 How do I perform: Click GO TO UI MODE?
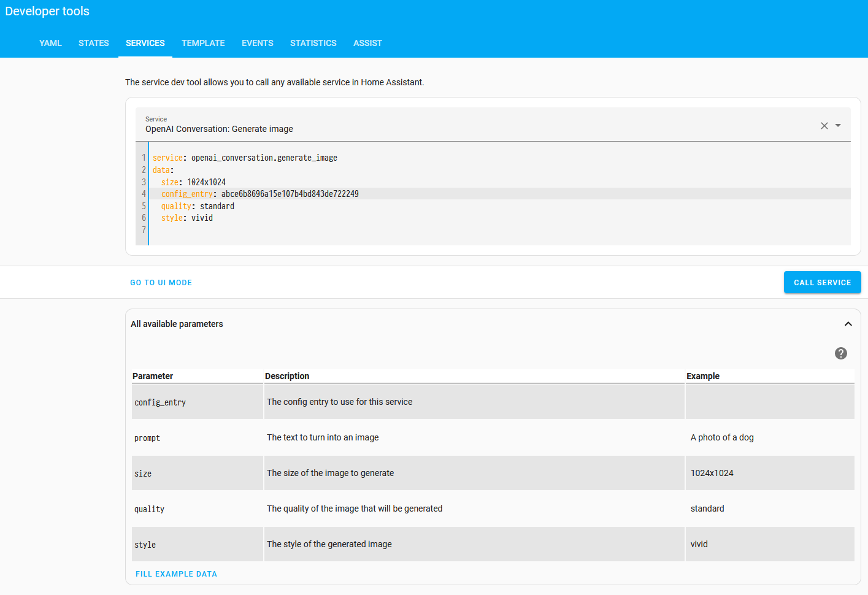point(161,282)
